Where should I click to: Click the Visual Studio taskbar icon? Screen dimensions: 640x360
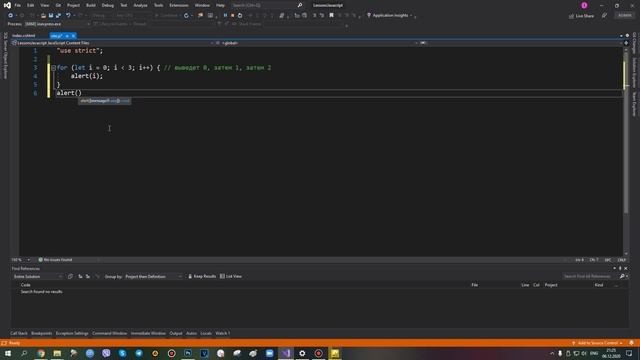[286, 353]
